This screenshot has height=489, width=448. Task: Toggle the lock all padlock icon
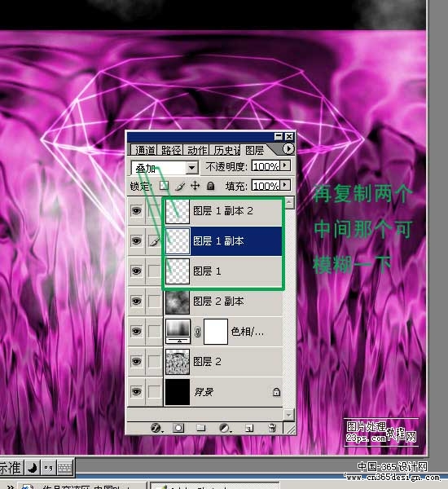tap(211, 186)
